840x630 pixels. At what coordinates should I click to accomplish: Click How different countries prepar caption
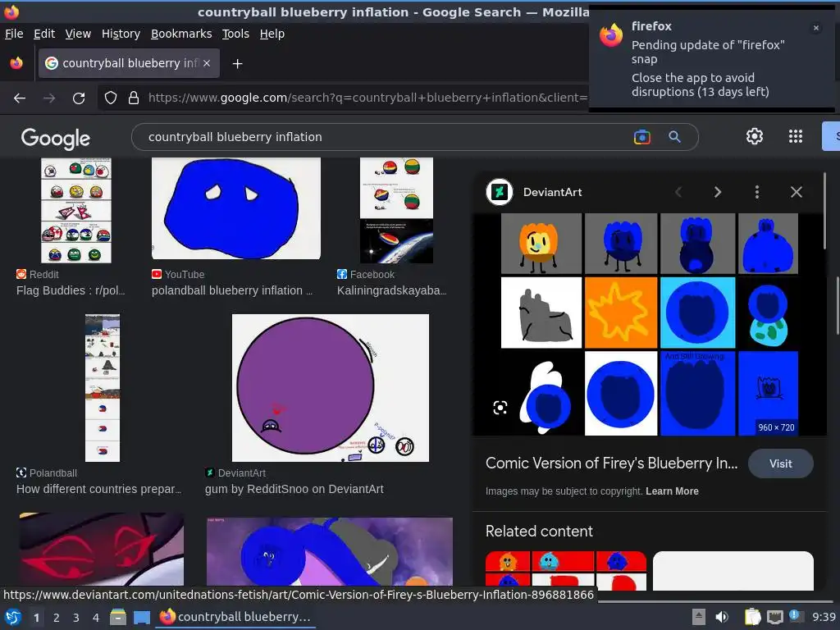pyautogui.click(x=98, y=489)
